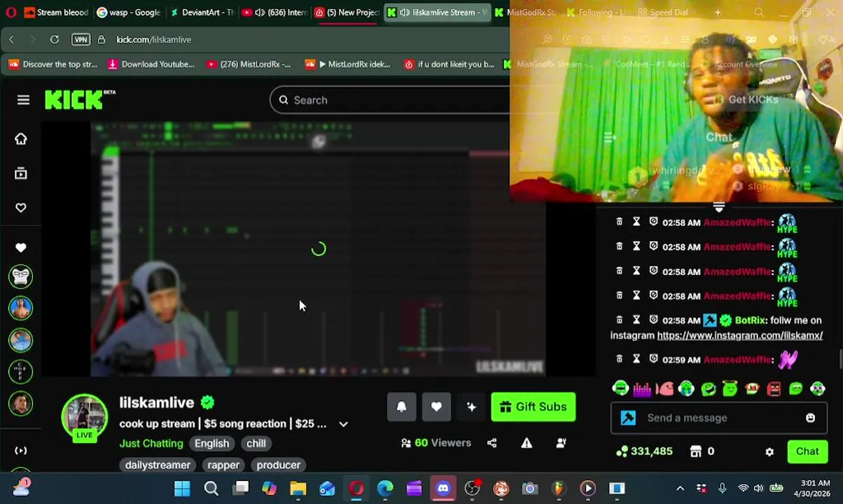Open Following outline-heart icon in sidebar
843x504 pixels.
(21, 207)
